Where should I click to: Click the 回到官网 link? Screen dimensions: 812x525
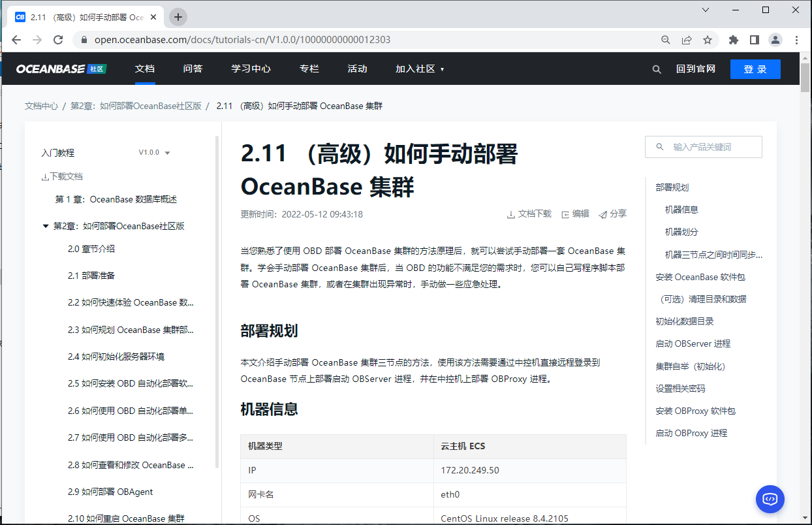tap(696, 69)
